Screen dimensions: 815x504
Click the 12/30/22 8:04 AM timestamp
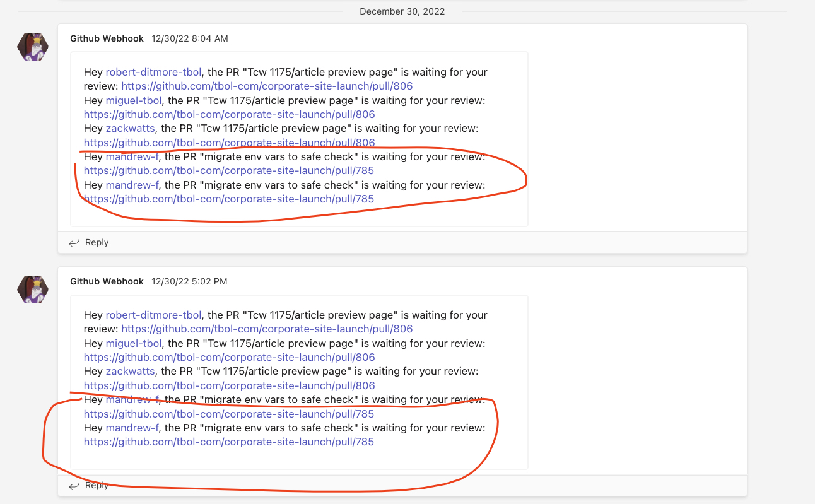(189, 38)
